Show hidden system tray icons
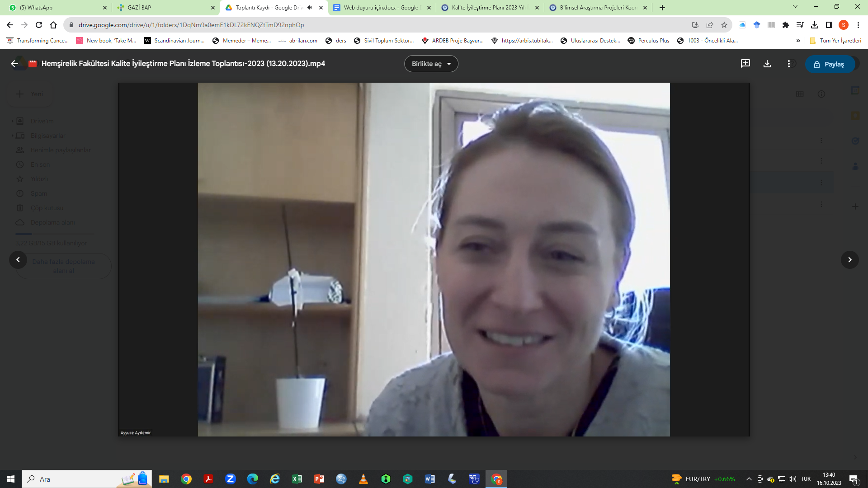868x488 pixels. 749,479
